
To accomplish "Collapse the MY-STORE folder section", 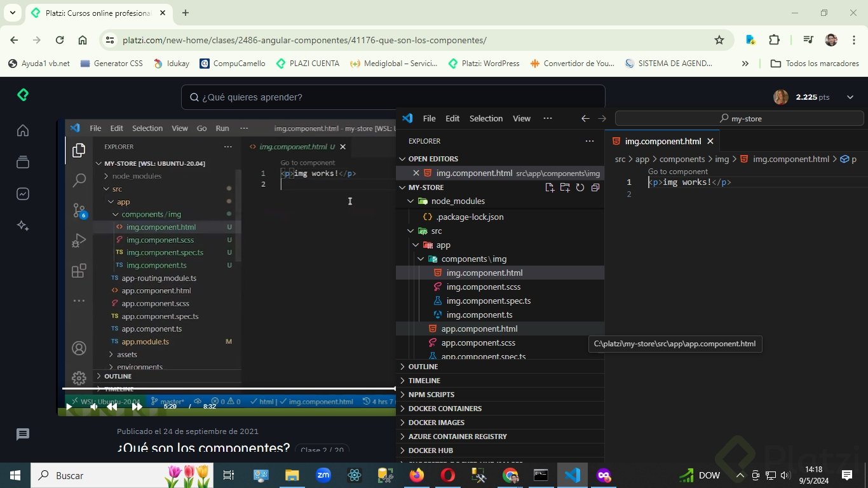I will click(x=426, y=187).
